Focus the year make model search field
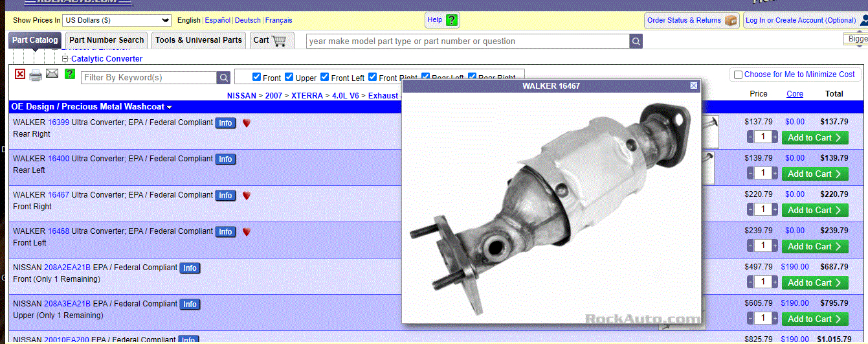This screenshot has width=868, height=344. pyautogui.click(x=468, y=41)
